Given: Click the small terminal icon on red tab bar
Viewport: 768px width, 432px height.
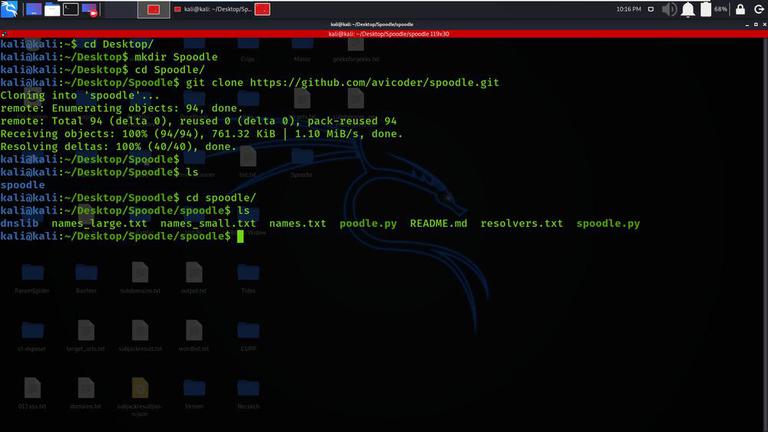Looking at the screenshot, I should (x=4, y=34).
